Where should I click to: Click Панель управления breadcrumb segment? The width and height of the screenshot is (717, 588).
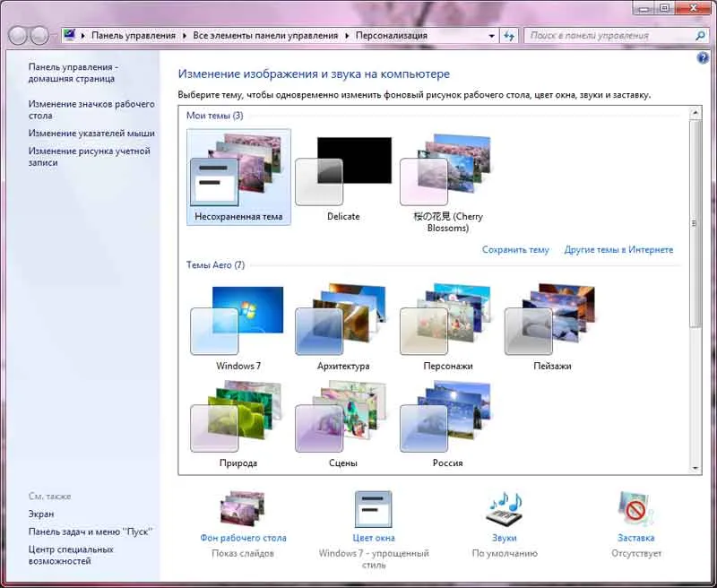(134, 36)
